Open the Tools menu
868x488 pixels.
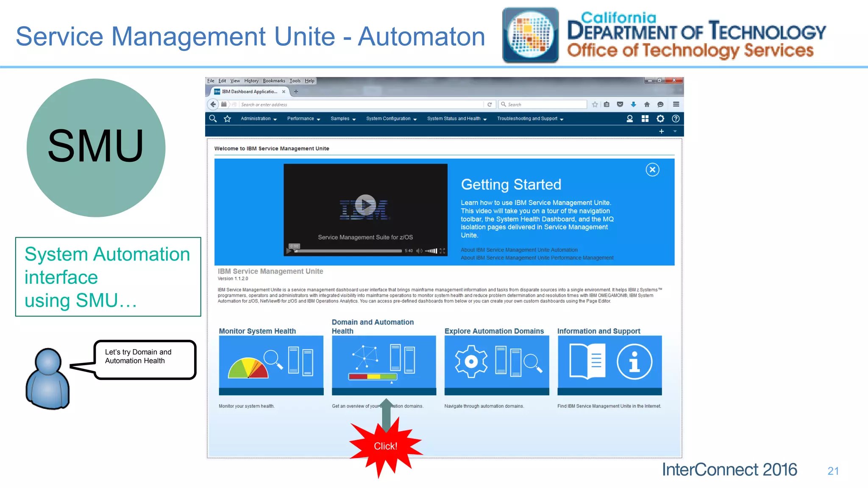[x=295, y=80]
